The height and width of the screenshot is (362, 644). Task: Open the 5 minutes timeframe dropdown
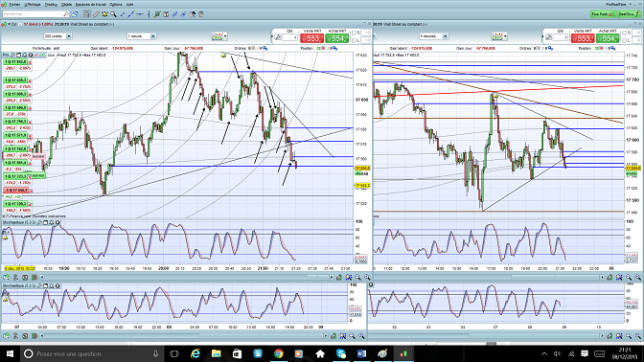433,36
